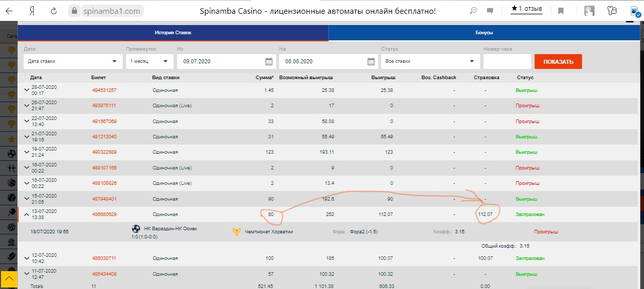
Task: Open ticket link 493975111
Action: tap(105, 106)
